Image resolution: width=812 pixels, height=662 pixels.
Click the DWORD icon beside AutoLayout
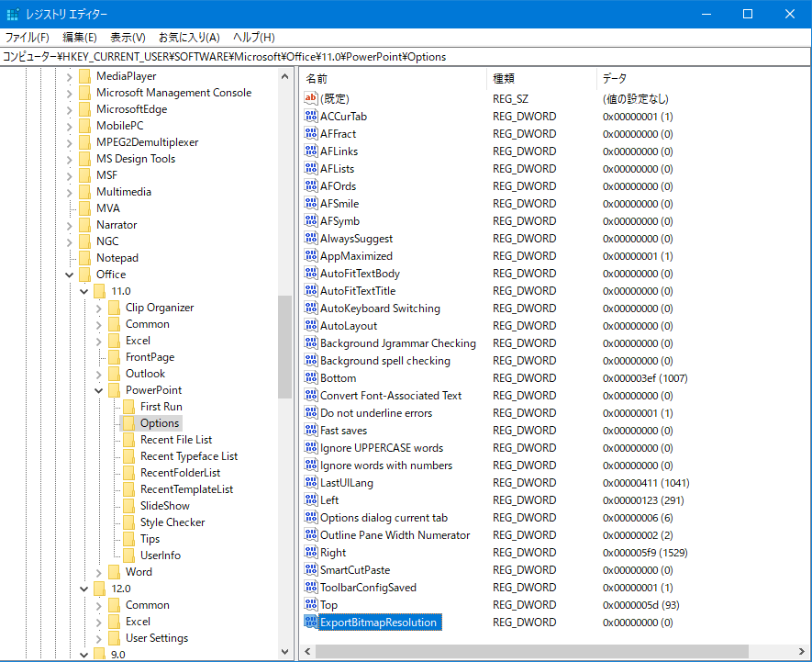pos(311,326)
